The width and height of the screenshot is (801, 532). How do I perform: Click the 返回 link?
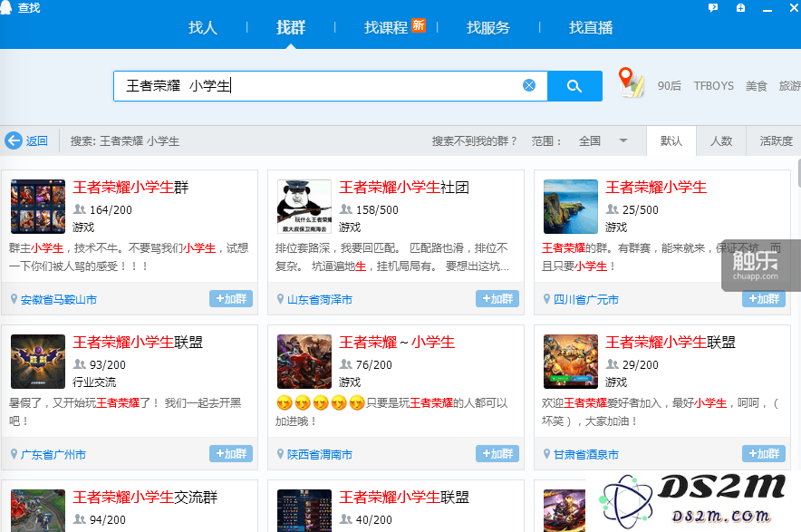[x=37, y=141]
